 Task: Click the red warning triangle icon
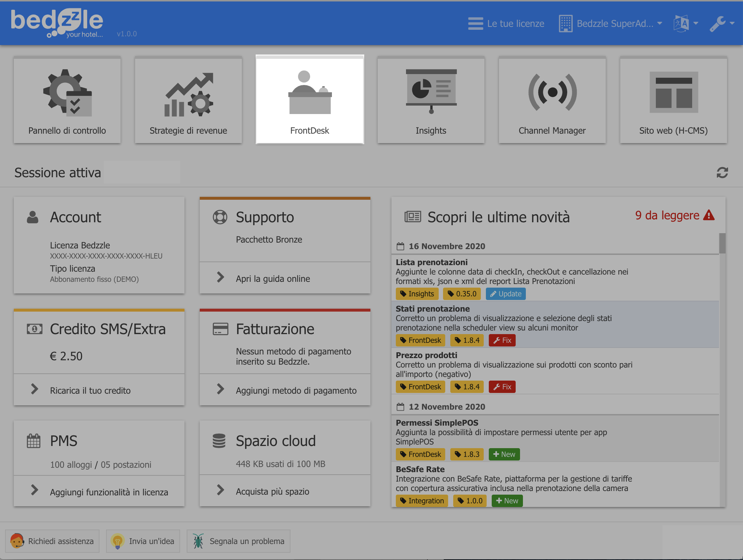tap(709, 215)
